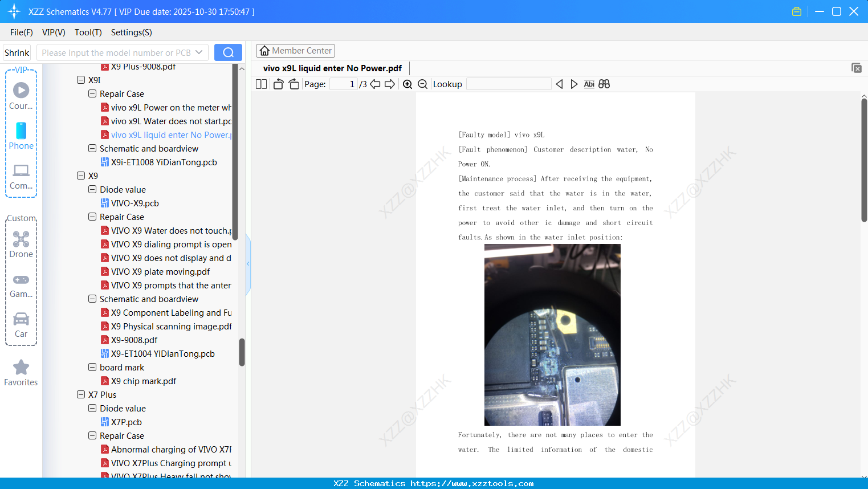Viewport: 868px width, 489px height.
Task: Click the binoculars search icon
Action: pos(604,84)
